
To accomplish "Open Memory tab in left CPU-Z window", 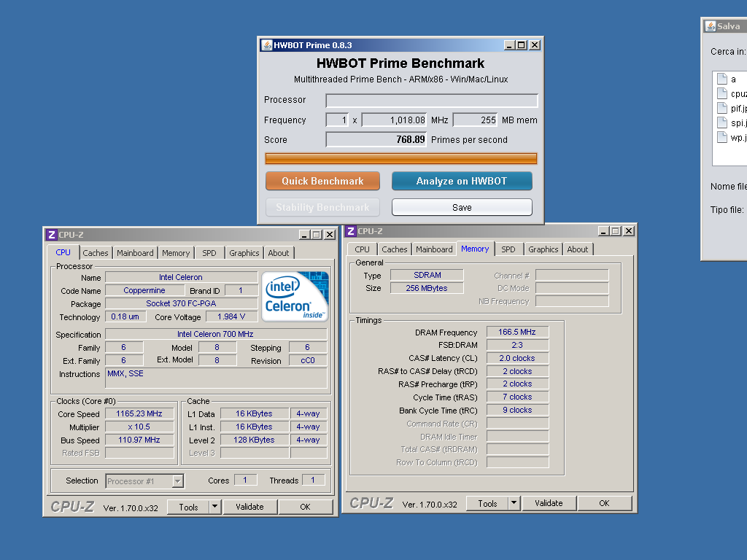I will coord(176,253).
